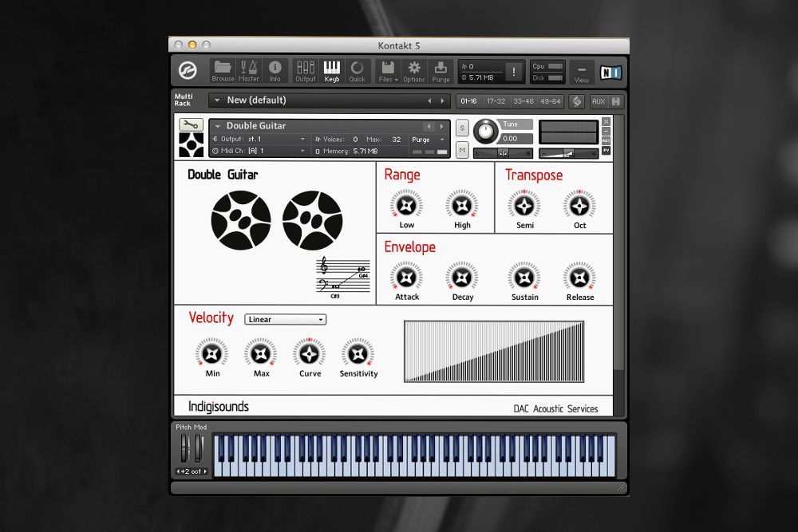The image size is (798, 532).
Task: Go to previous multi preset
Action: point(429,100)
